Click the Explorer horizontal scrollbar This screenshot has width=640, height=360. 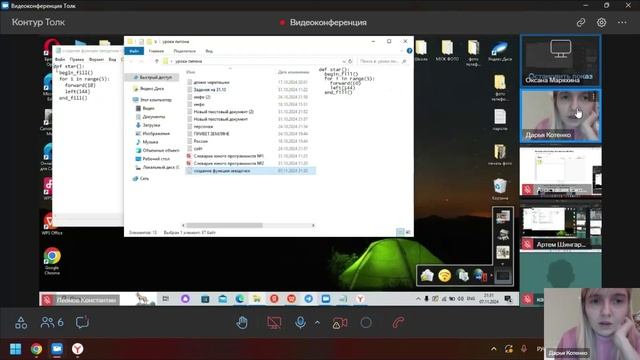pyautogui.click(x=224, y=225)
